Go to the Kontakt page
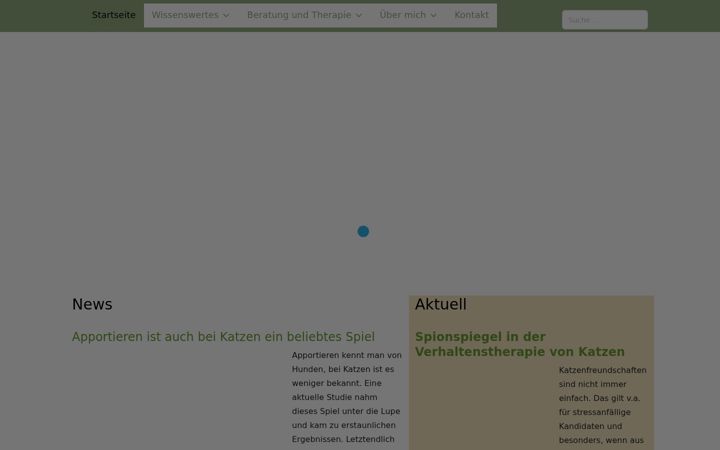The height and width of the screenshot is (450, 720). 471,15
